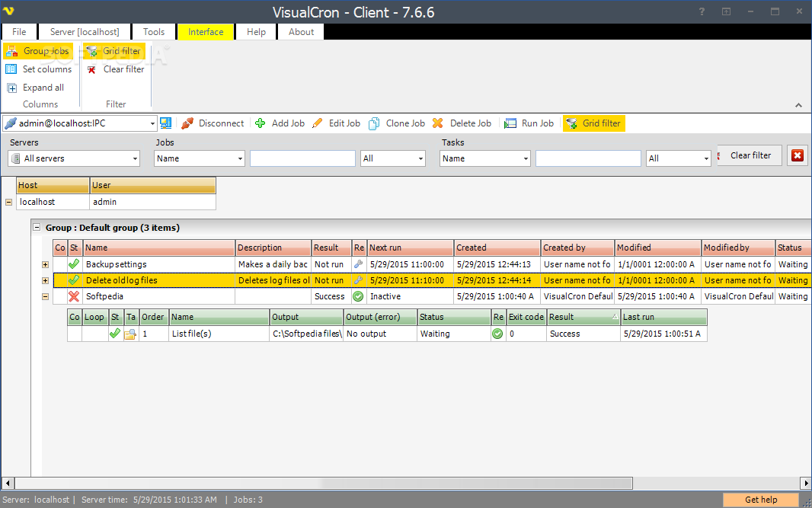Viewport: 812px width, 508px height.
Task: Select the Interface tab
Action: 206,31
